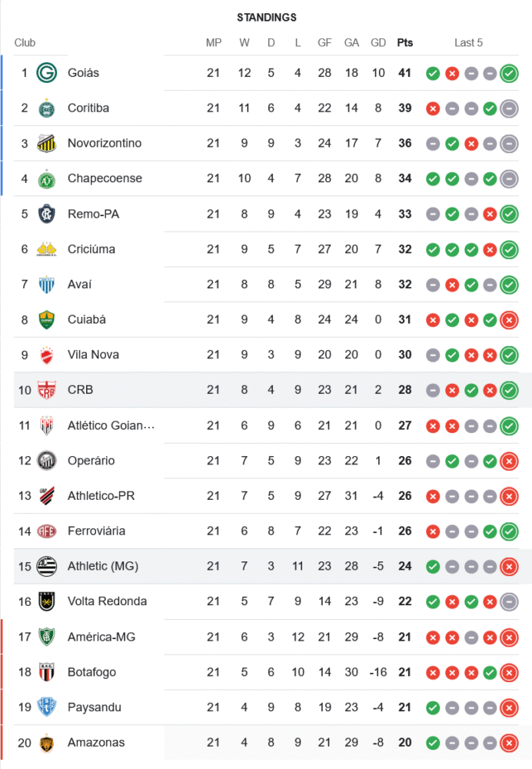The width and height of the screenshot is (532, 769).
Task: Select the CRB team row name
Action: click(80, 390)
